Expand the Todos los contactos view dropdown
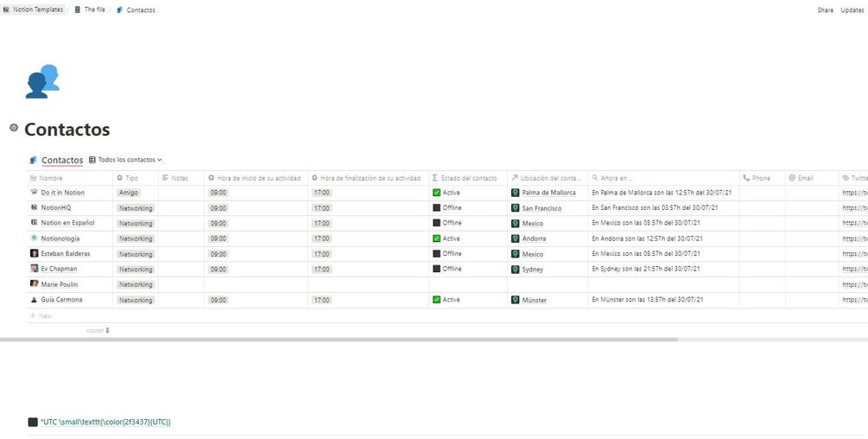868x439 pixels. [125, 159]
